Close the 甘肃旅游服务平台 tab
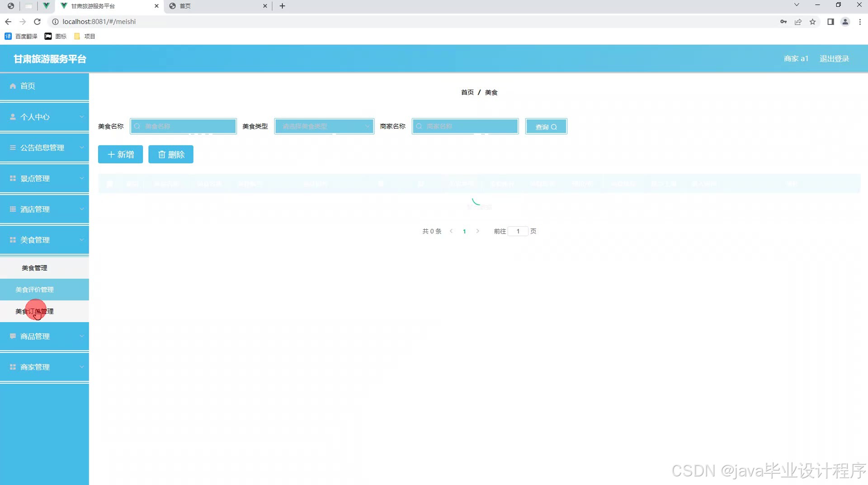868x485 pixels. tap(156, 6)
